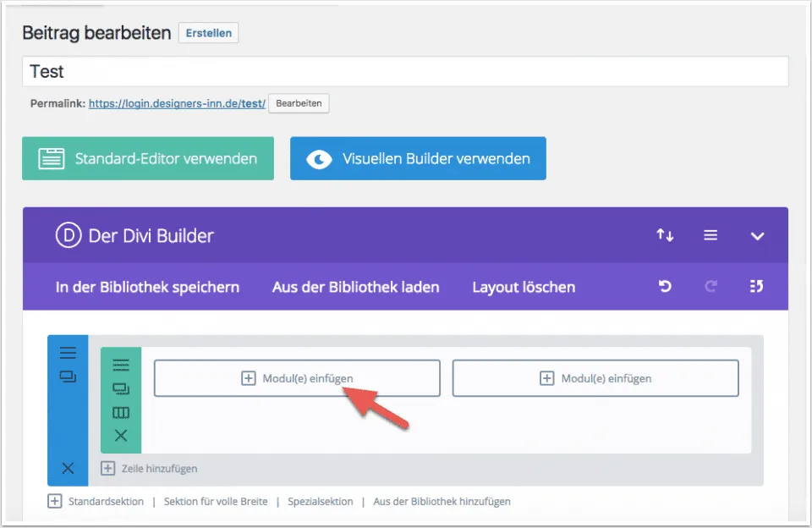Click the undo icon in Divi toolbar
The width and height of the screenshot is (812, 528).
pyautogui.click(x=665, y=287)
